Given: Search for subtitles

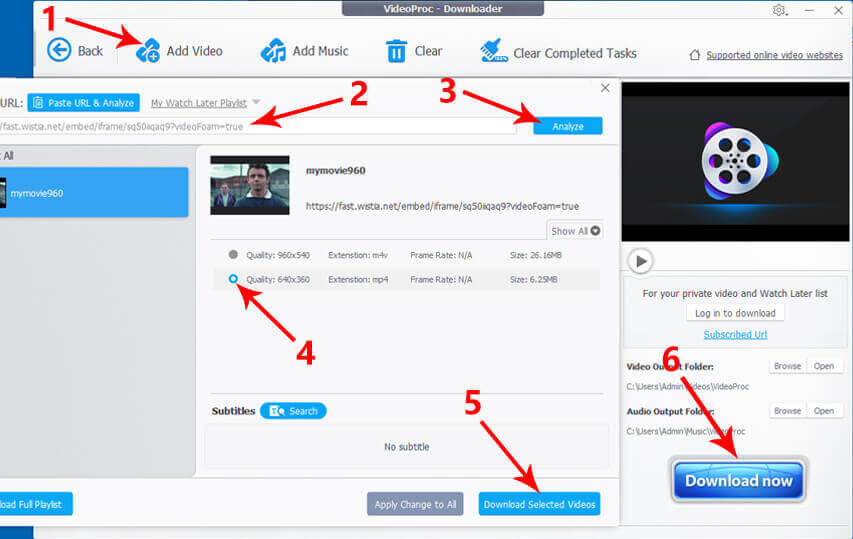Looking at the screenshot, I should point(293,411).
